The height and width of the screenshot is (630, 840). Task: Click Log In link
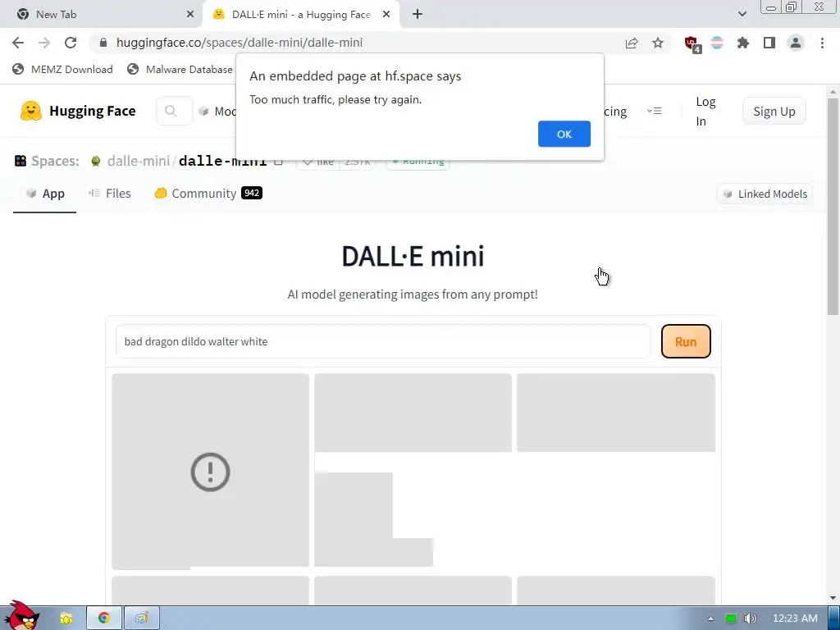pyautogui.click(x=705, y=112)
